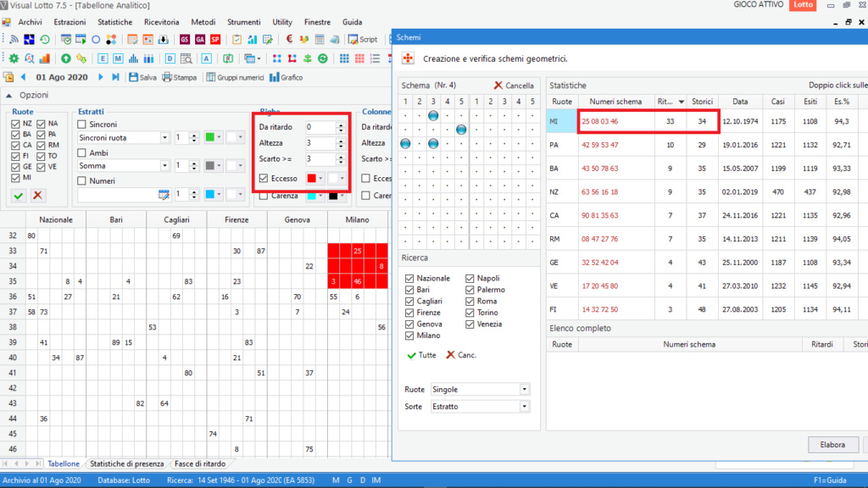The width and height of the screenshot is (868, 488).
Task: Click the boxed D toolbar icon
Action: click(x=170, y=58)
